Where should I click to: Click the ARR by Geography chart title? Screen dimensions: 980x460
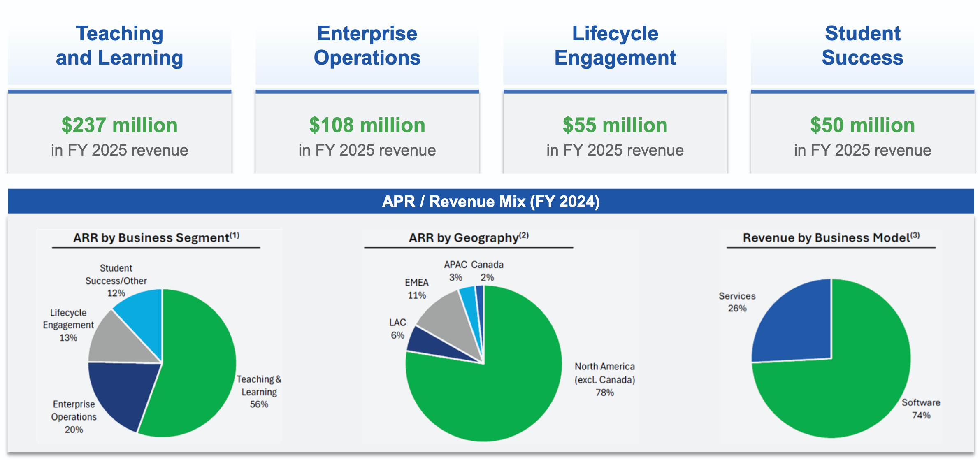coord(468,238)
